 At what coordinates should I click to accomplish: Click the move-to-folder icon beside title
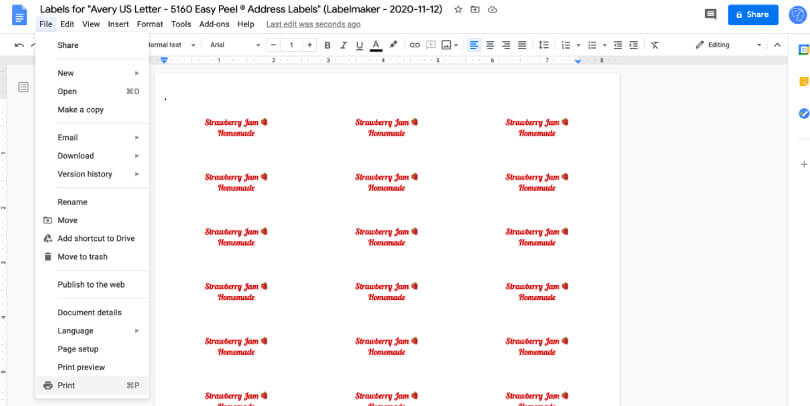pos(475,10)
